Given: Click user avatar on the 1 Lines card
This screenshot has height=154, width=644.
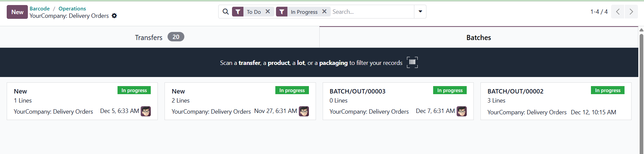Looking at the screenshot, I should pos(146,111).
